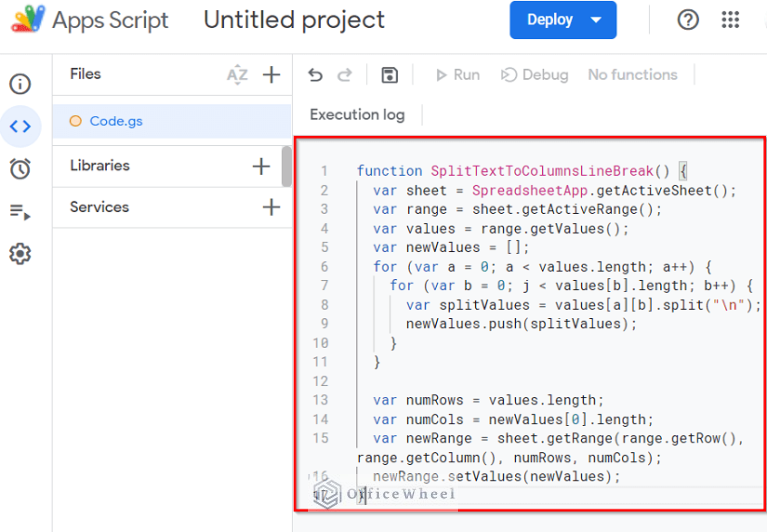This screenshot has height=532, width=767.
Task: Click code line 'newRange.setValues(newValues);'
Action: 496,476
